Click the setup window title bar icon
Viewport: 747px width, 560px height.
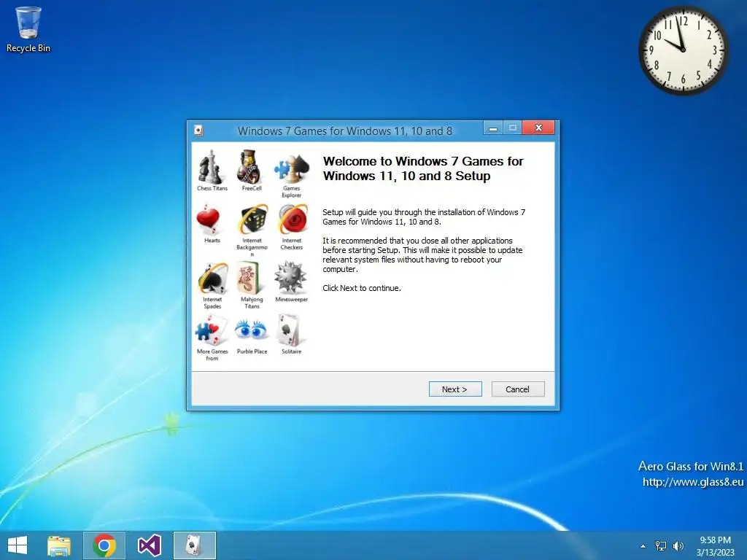pyautogui.click(x=198, y=131)
